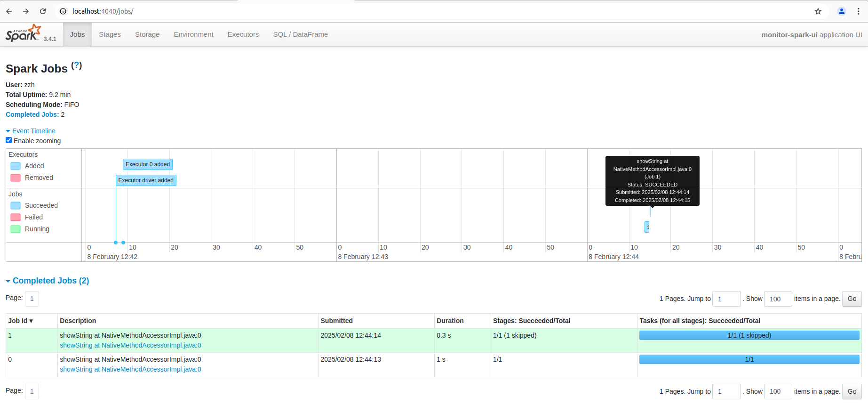
Task: Click the bottom Go pagination button
Action: (852, 391)
